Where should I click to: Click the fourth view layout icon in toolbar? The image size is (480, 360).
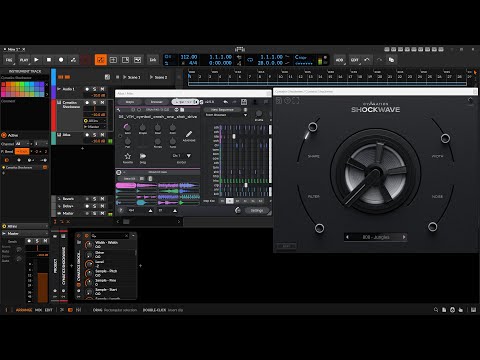click(137, 60)
